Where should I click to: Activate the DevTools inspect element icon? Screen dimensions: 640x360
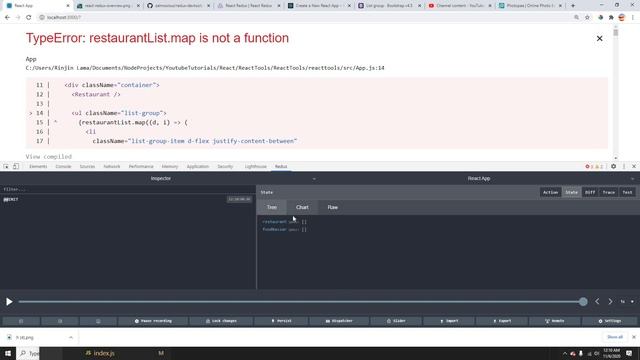[6, 167]
